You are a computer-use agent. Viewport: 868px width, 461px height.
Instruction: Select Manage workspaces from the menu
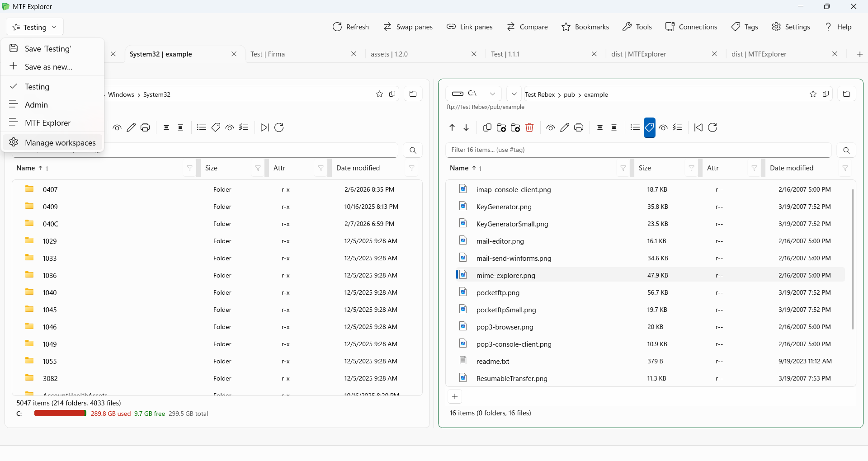coord(60,142)
